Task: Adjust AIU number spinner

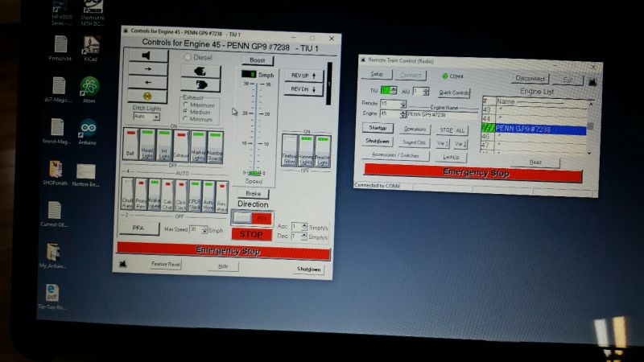Action: [426, 91]
